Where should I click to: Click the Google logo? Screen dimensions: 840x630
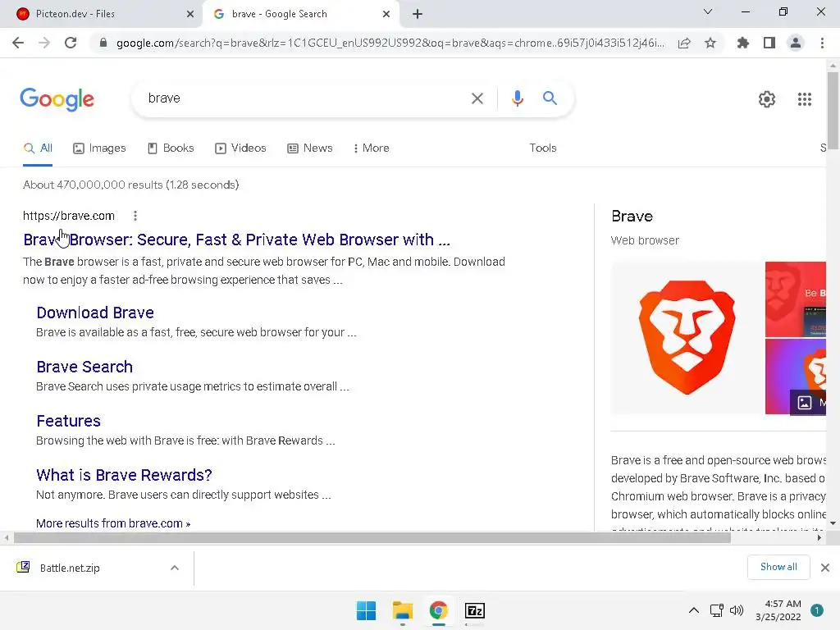pos(57,99)
